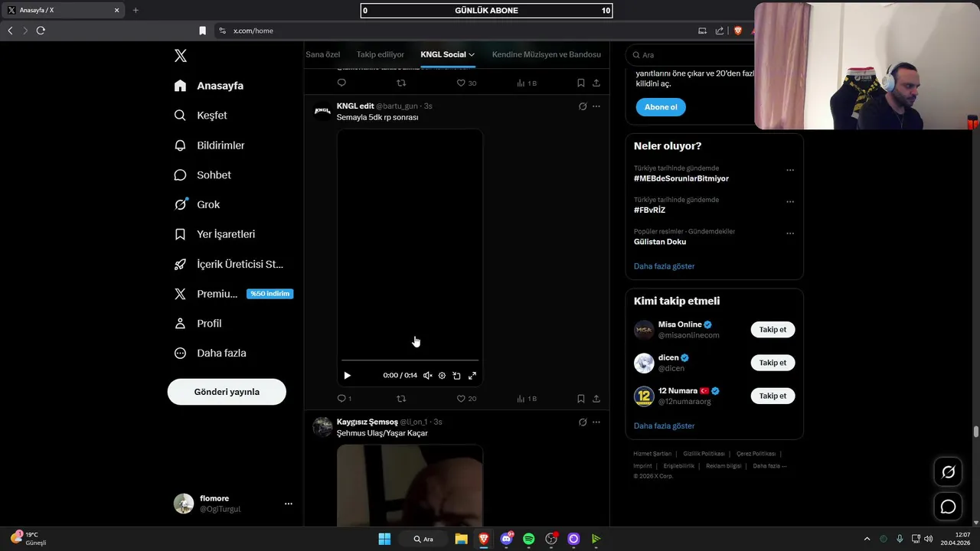The height and width of the screenshot is (551, 980).
Task: Seek on the video progress bar
Action: click(x=410, y=360)
